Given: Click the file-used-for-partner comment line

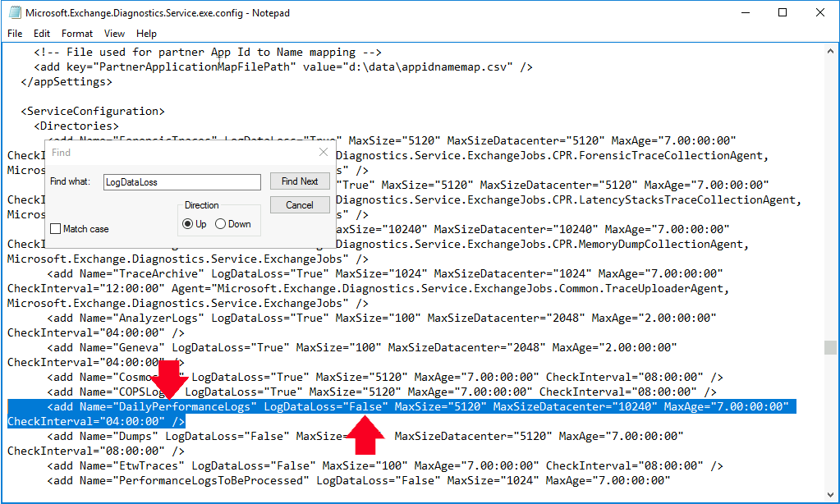Looking at the screenshot, I should 207,53.
